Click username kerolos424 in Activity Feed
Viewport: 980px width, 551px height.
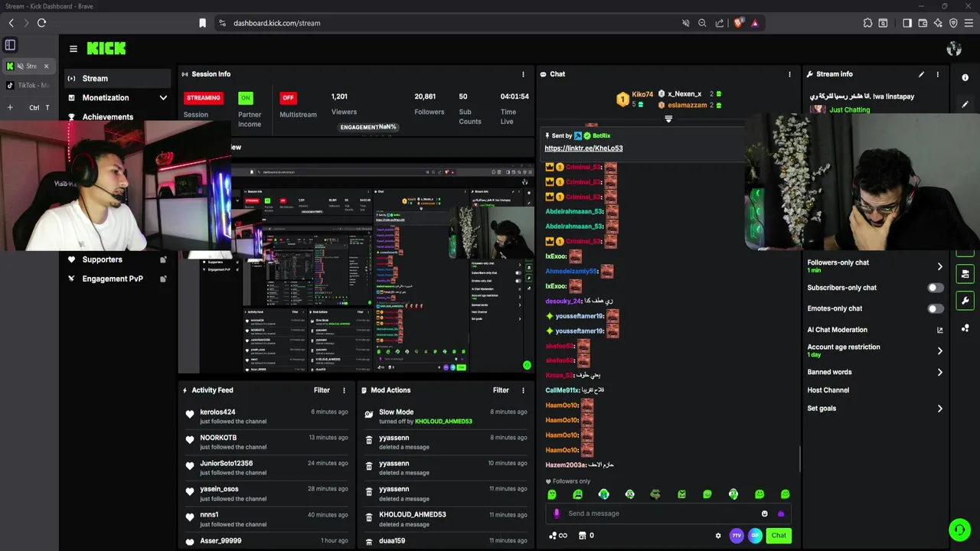(x=217, y=412)
